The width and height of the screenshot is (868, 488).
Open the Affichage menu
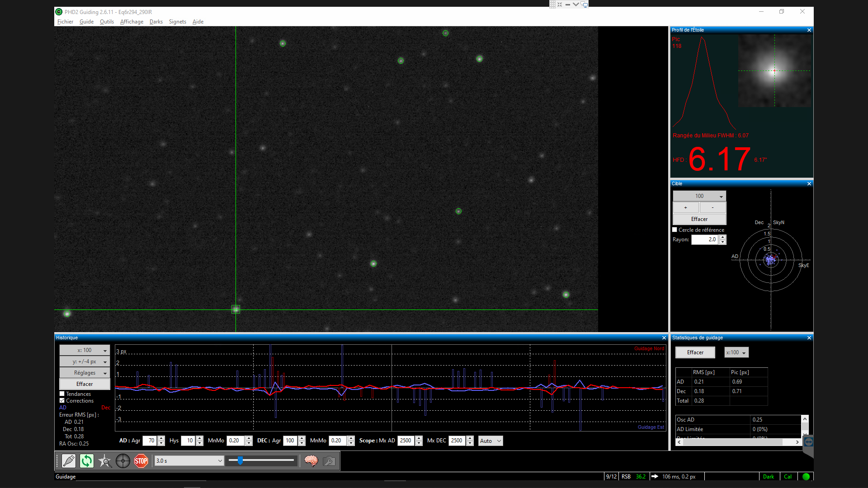tap(132, 22)
